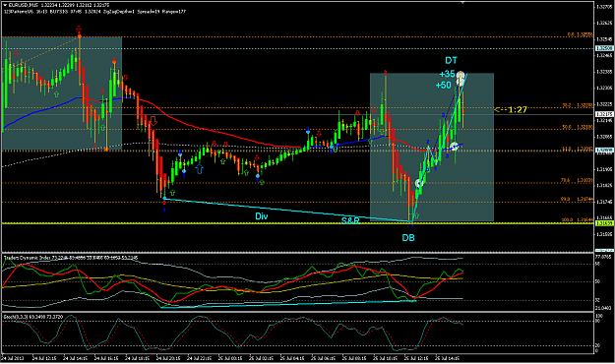Click the Traders Dynamic Index indicator label
Image resolution: width=615 pixels, height=364 pixels.
(x=71, y=258)
